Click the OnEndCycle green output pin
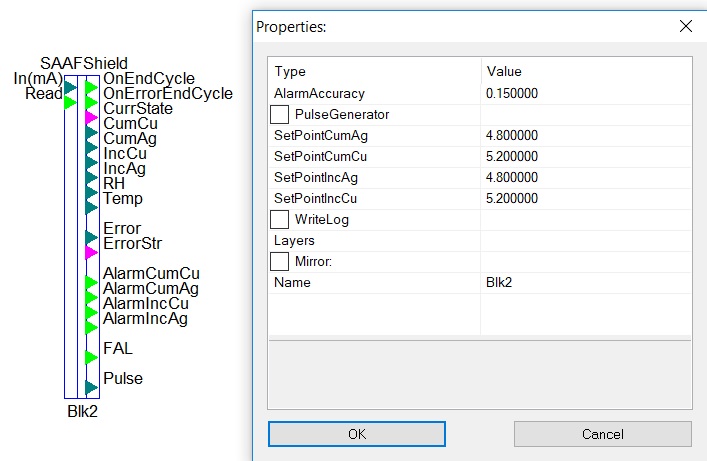This screenshot has width=707, height=461. 92,88
